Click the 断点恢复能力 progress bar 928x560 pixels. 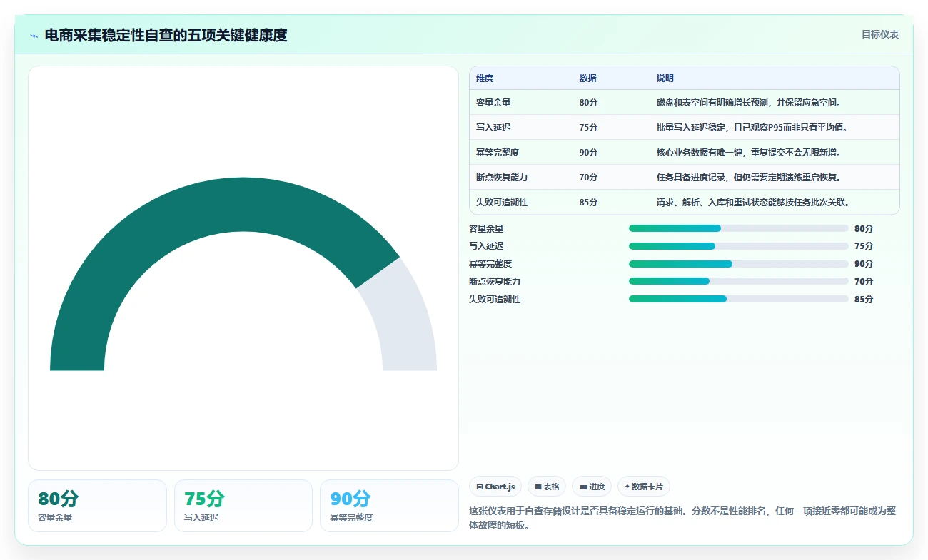tap(738, 281)
